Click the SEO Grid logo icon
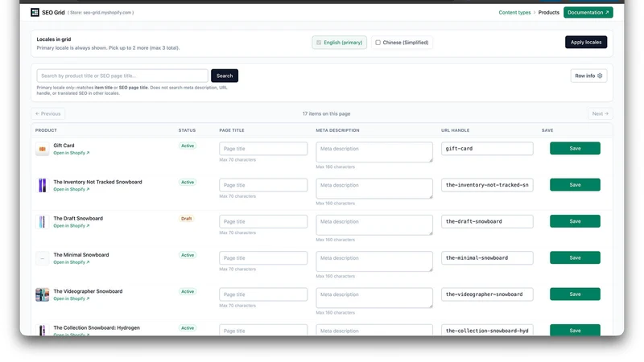 [35, 12]
